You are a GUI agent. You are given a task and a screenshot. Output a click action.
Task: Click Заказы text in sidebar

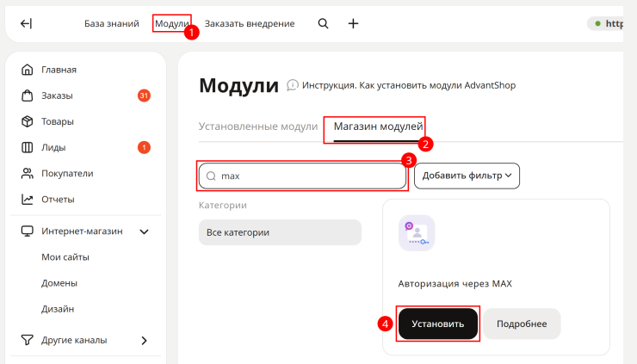pos(57,96)
